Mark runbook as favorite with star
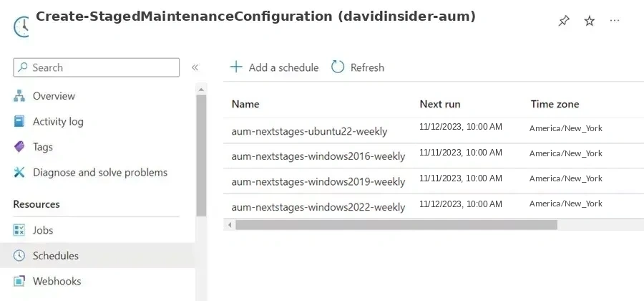644x301 pixels. point(590,21)
